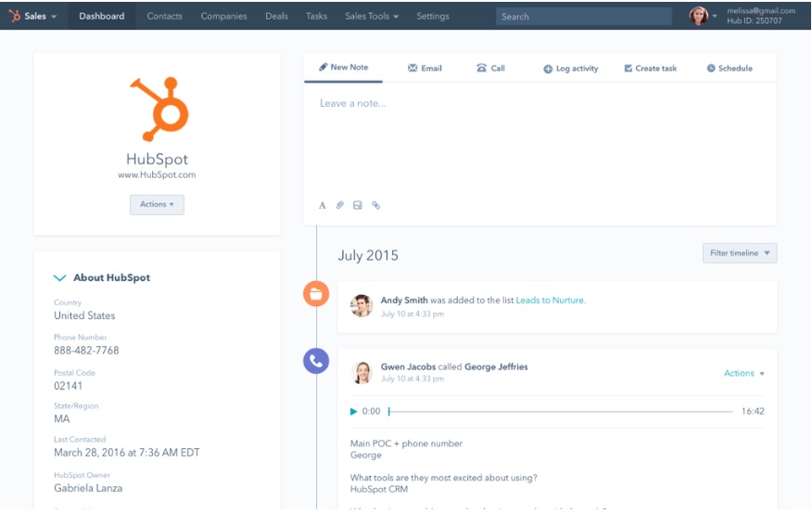Viewport: 812px width, 513px height.
Task: Open the Actions dropdown under HubSpot logo
Action: point(157,205)
